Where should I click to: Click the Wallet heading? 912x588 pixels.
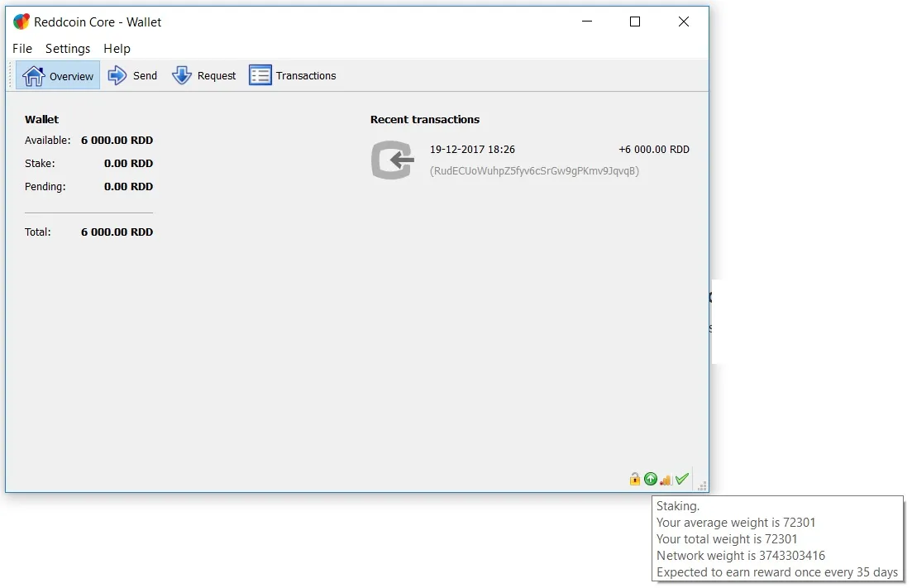click(x=42, y=119)
